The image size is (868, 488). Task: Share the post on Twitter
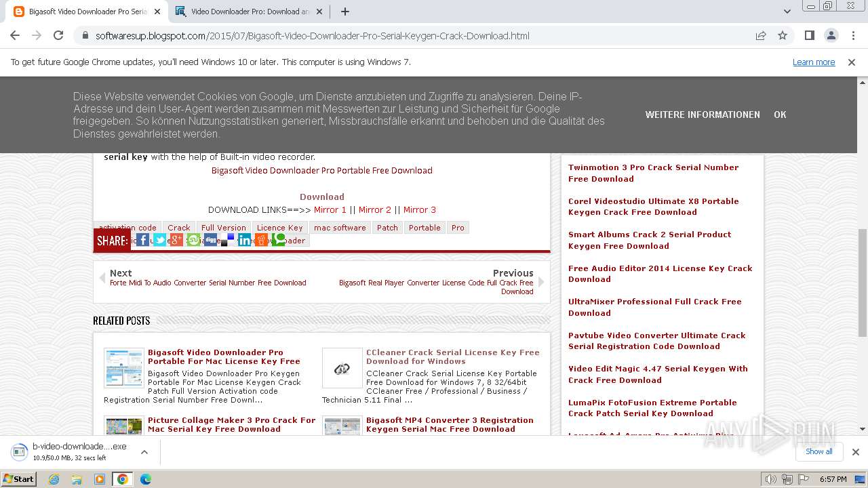coord(159,240)
